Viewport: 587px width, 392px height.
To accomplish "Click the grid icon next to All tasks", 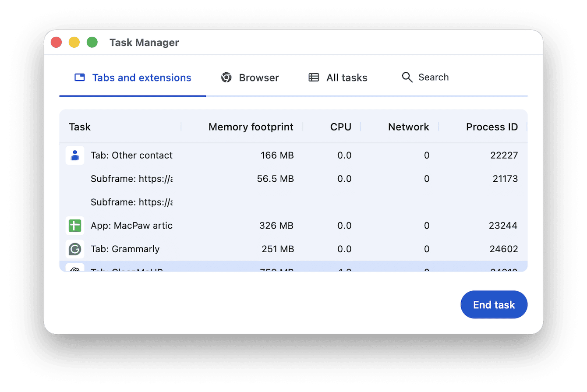I will pos(313,78).
